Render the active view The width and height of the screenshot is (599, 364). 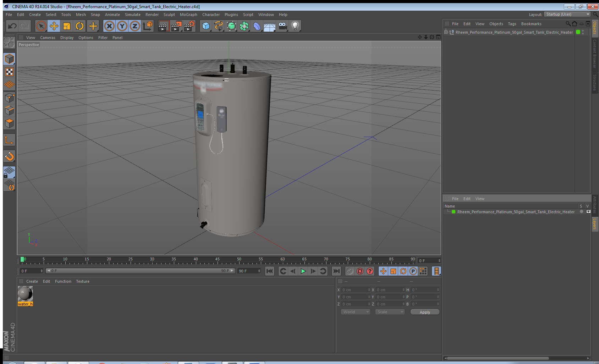point(163,26)
